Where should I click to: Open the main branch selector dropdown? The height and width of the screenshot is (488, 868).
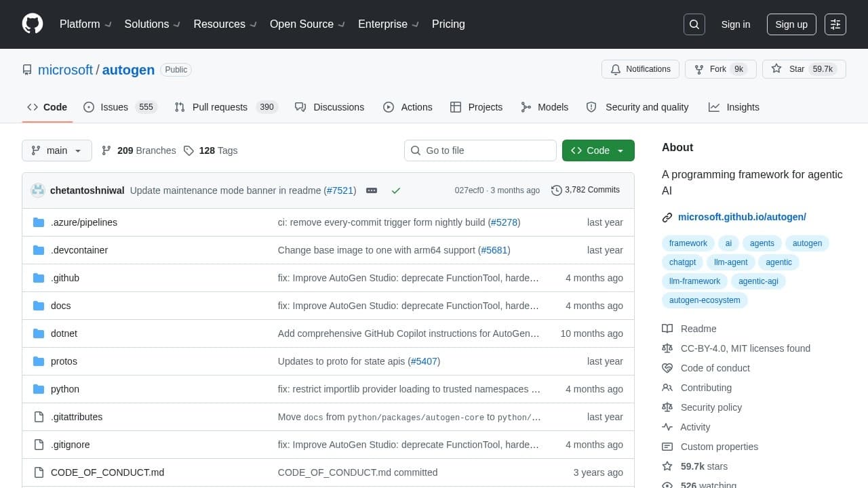[x=57, y=150]
